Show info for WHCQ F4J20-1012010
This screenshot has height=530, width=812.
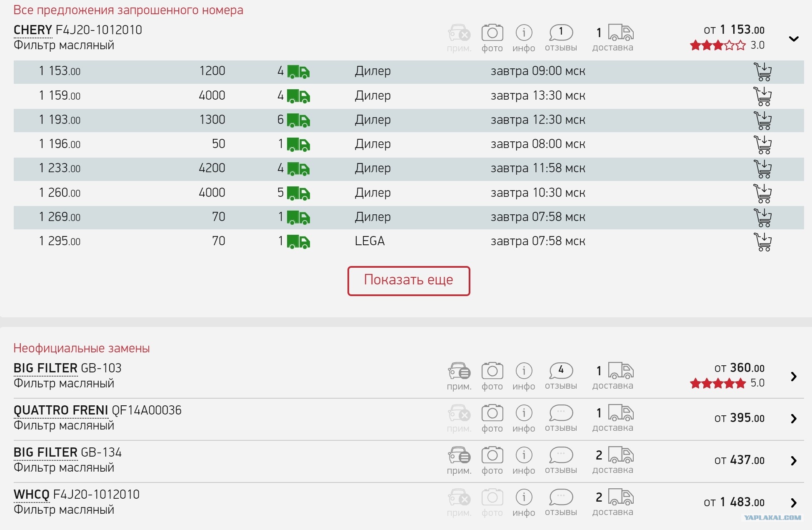(x=524, y=503)
